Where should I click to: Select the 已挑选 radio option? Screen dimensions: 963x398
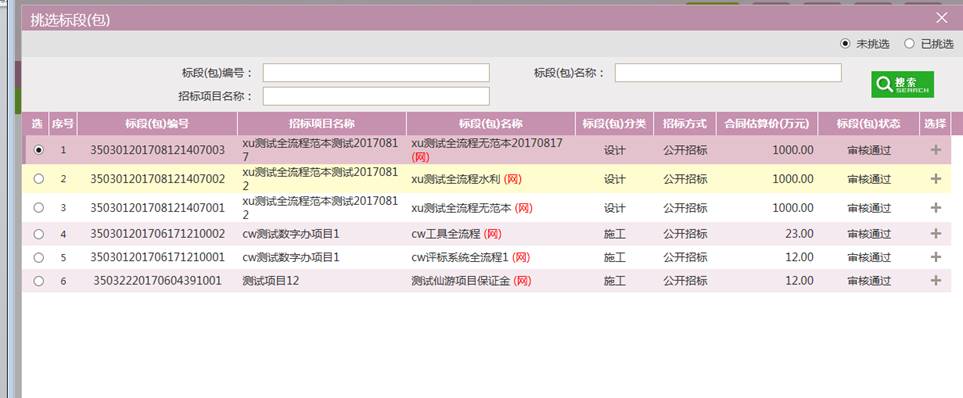pyautogui.click(x=910, y=44)
